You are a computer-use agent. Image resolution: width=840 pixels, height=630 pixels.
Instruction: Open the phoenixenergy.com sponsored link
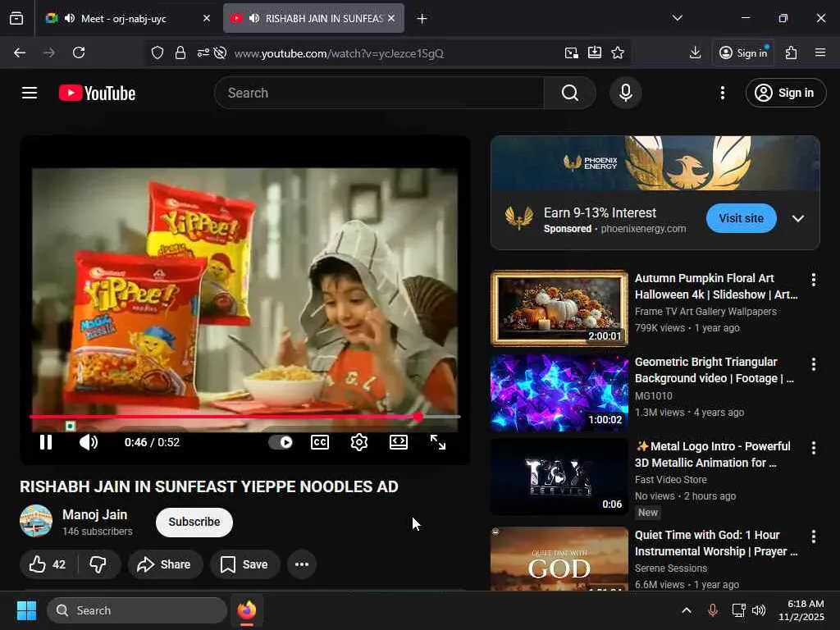click(643, 229)
